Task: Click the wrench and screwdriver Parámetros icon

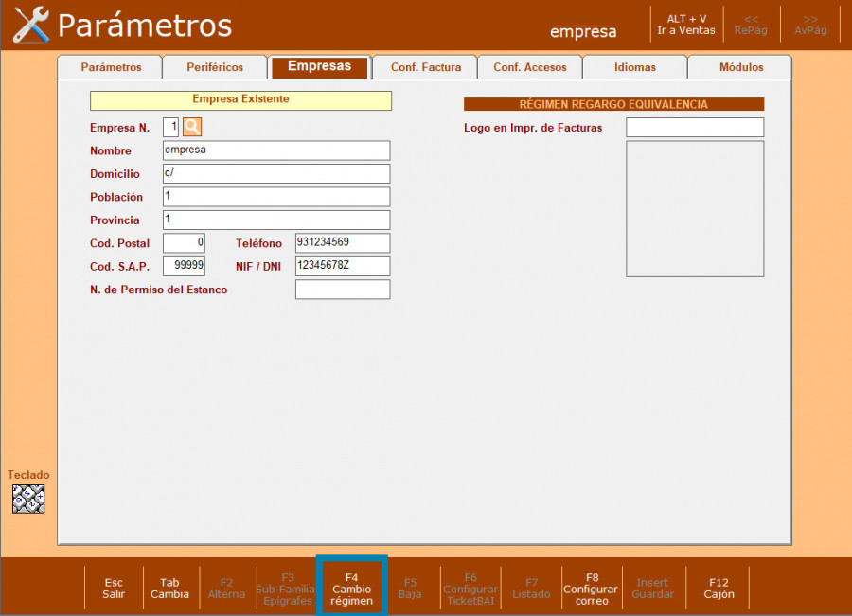Action: coord(31,26)
